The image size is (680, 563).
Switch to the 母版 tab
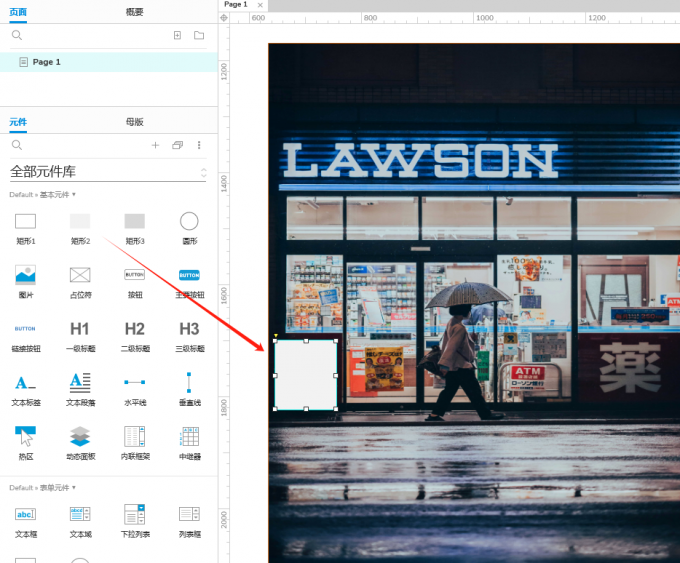pyautogui.click(x=134, y=122)
